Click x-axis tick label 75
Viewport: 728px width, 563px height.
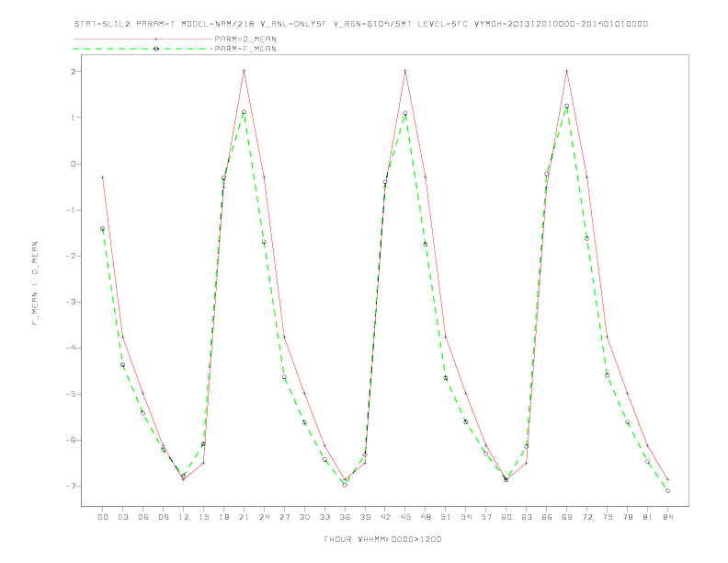click(608, 517)
